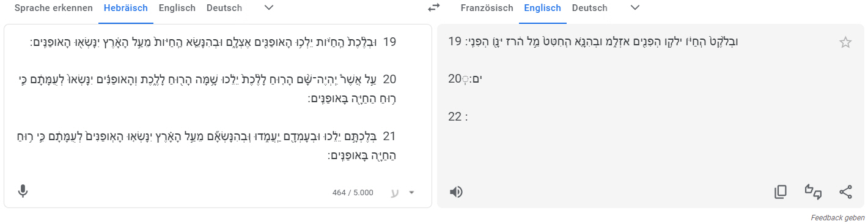
Task: Select Sprache erkennen source tab
Action: (x=53, y=8)
